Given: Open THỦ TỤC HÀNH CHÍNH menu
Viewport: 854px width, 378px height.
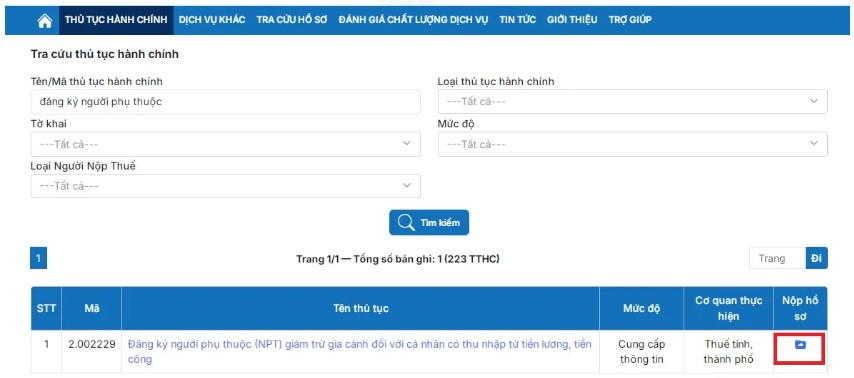Looking at the screenshot, I should click(x=116, y=20).
